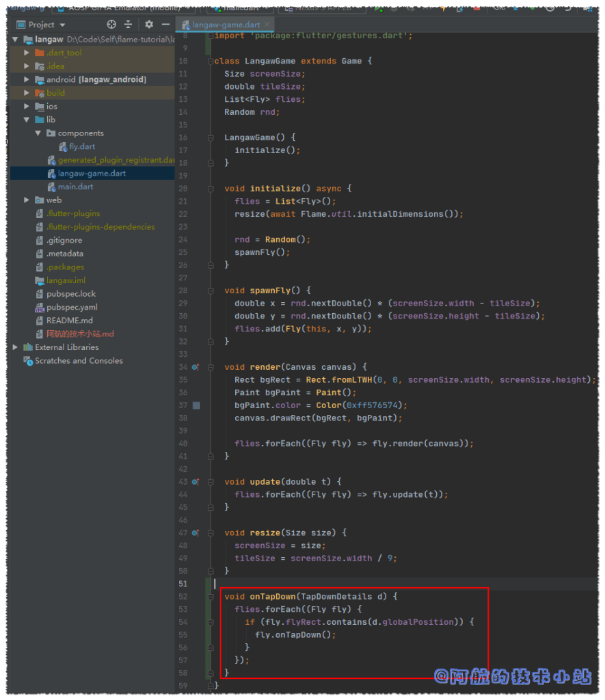Hide the Project panel with minus icon

[x=165, y=25]
